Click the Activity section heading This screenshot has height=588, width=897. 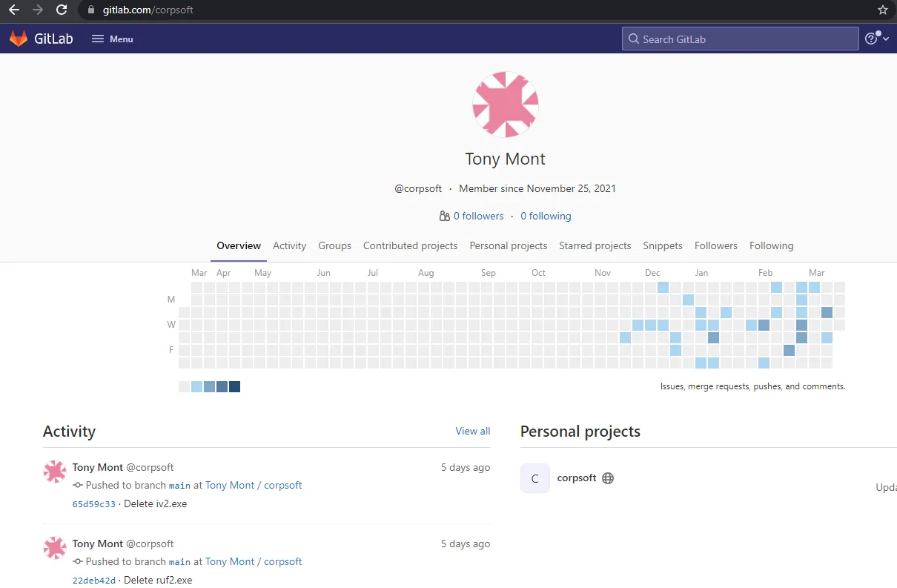[69, 432]
